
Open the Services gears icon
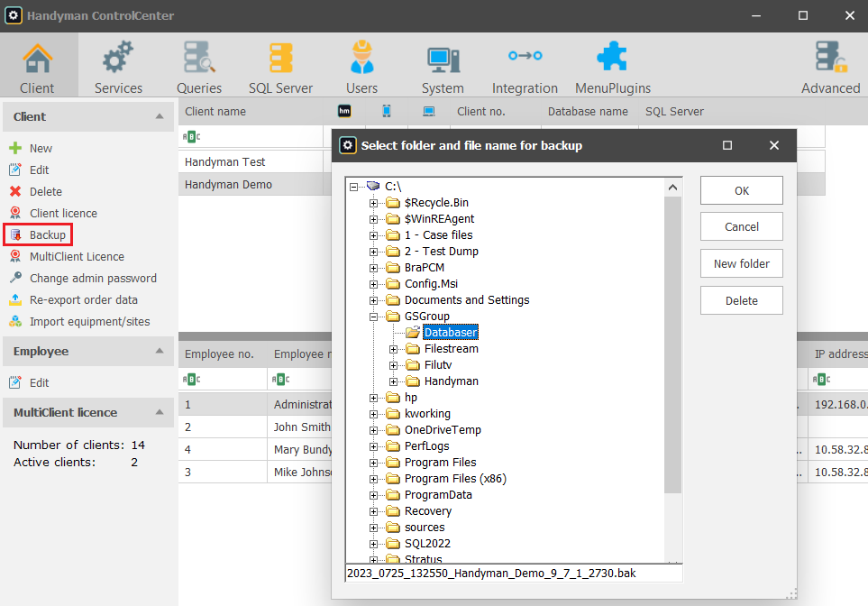point(118,57)
